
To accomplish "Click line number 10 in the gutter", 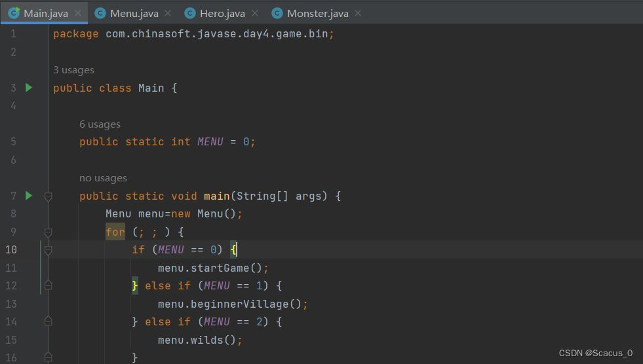I will click(x=11, y=250).
